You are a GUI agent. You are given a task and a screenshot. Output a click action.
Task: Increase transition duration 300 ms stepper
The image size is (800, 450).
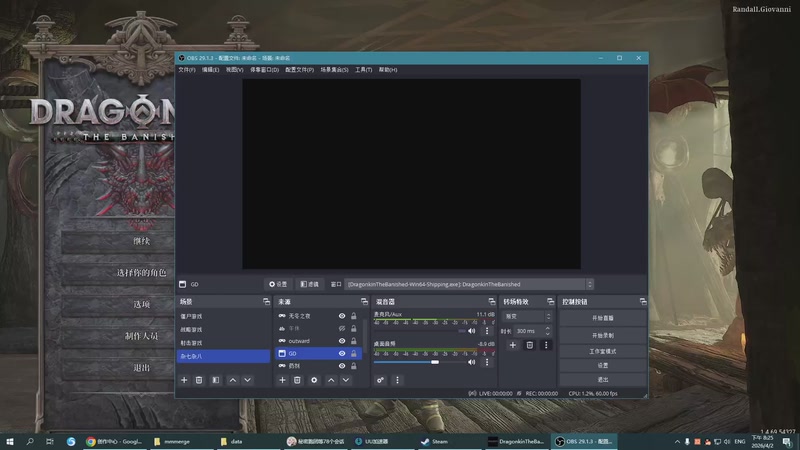pyautogui.click(x=548, y=329)
